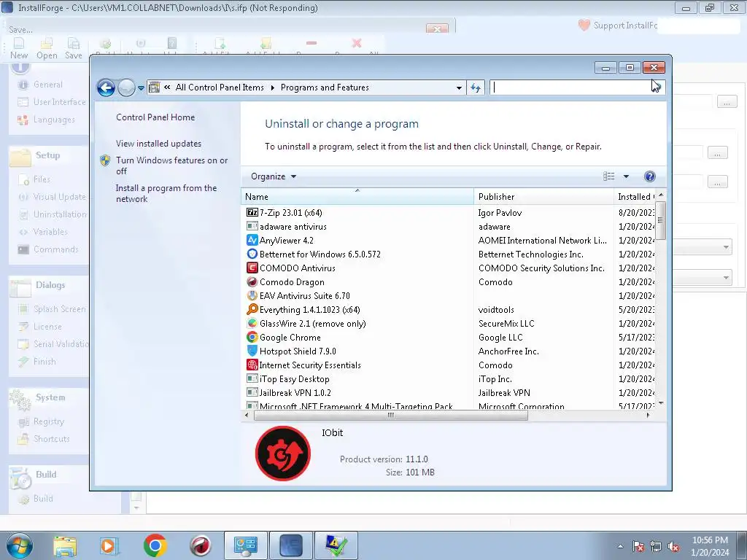Click the Google Chrome icon in program list
Image resolution: width=747 pixels, height=560 pixels.
coord(252,337)
